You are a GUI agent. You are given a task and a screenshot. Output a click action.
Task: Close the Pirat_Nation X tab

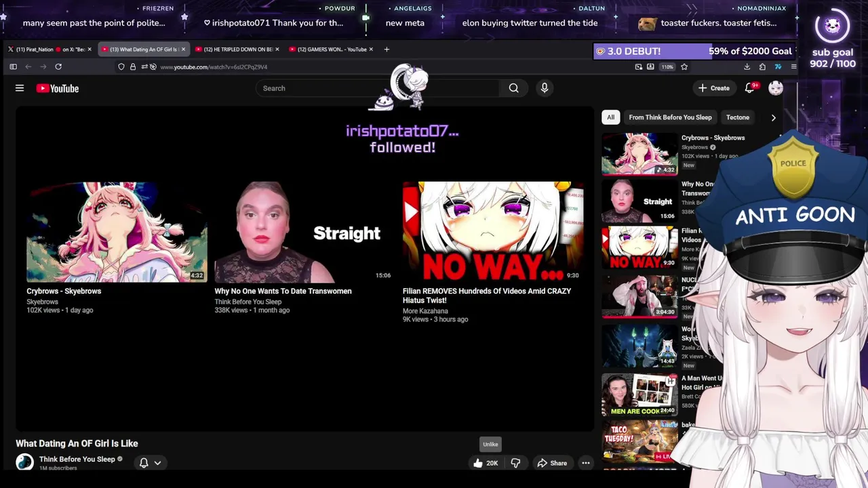pos(89,49)
